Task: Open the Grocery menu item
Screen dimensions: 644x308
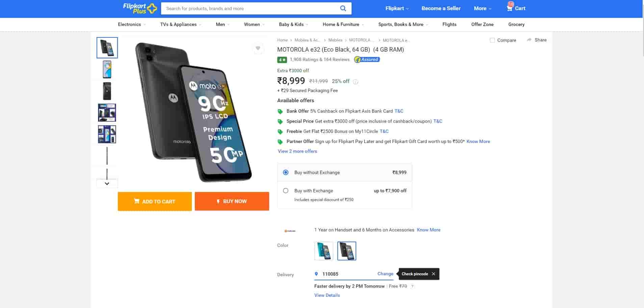Action: point(516,24)
